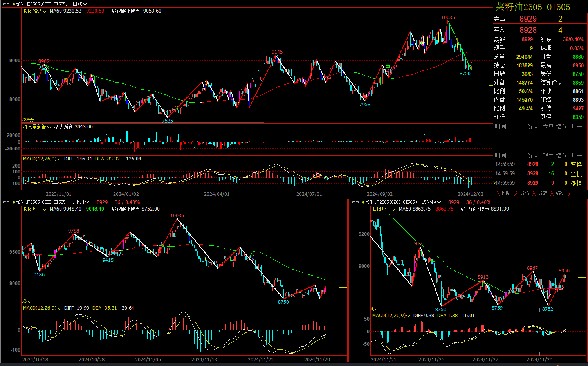The height and width of the screenshot is (366, 588).
Task: Click the 卖出 price 8929
Action: (528, 19)
